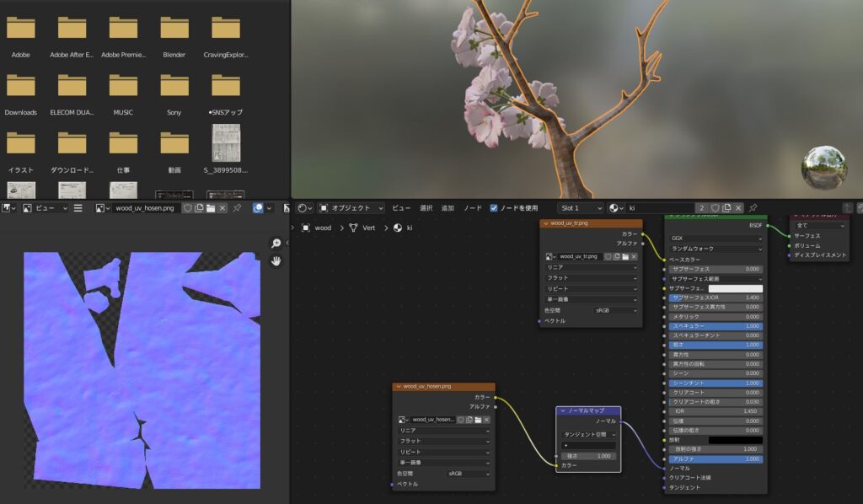Select the pan hand tool in image editor

coord(276,261)
